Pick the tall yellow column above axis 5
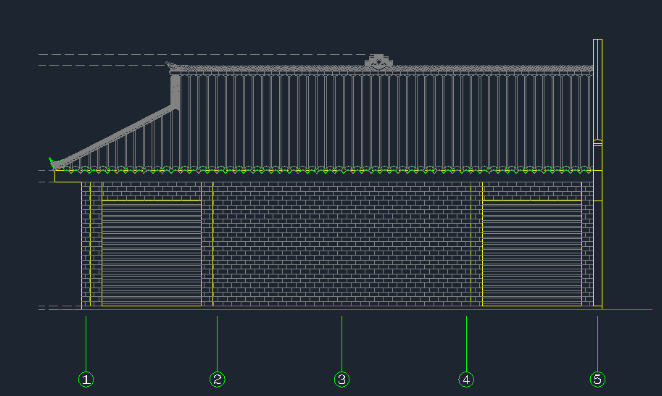The width and height of the screenshot is (662, 396). pyautogui.click(x=598, y=173)
